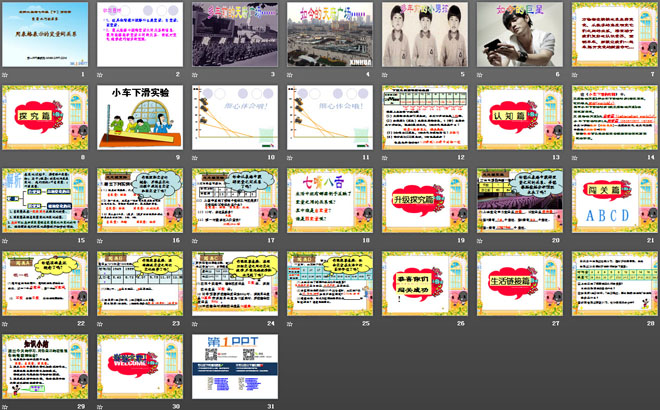Viewport: 660px width, 410px height.
Task: Click the animation star under slide 6
Action: coord(479,75)
